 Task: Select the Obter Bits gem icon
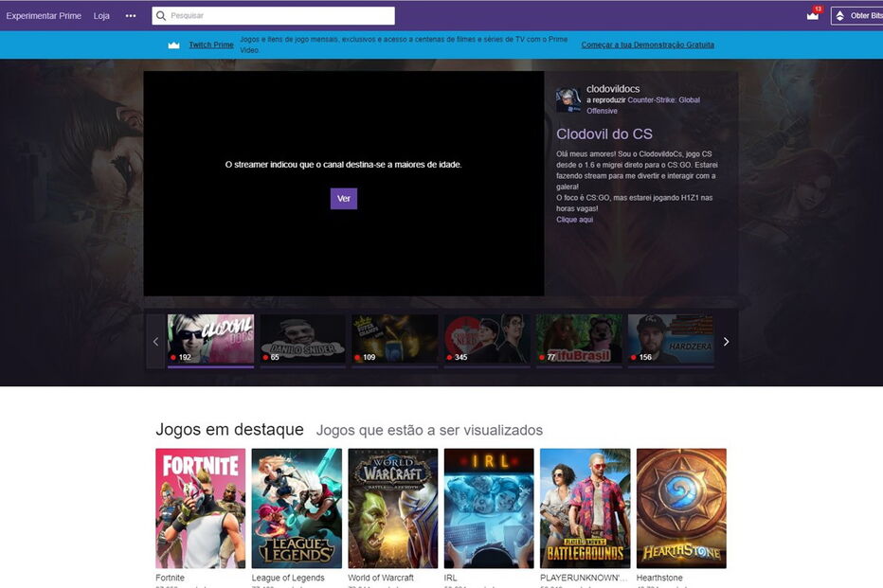pyautogui.click(x=838, y=14)
